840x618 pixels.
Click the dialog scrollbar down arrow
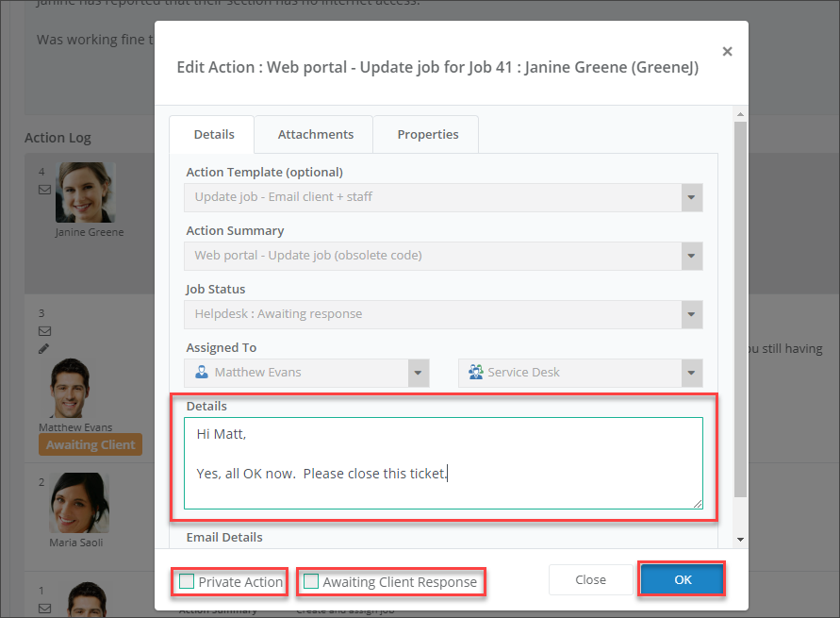740,540
